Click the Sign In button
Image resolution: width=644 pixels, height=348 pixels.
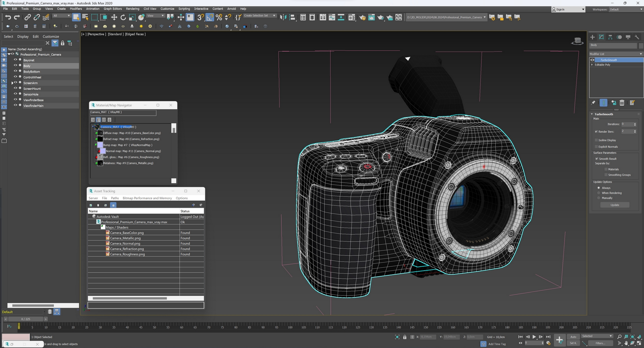(568, 9)
